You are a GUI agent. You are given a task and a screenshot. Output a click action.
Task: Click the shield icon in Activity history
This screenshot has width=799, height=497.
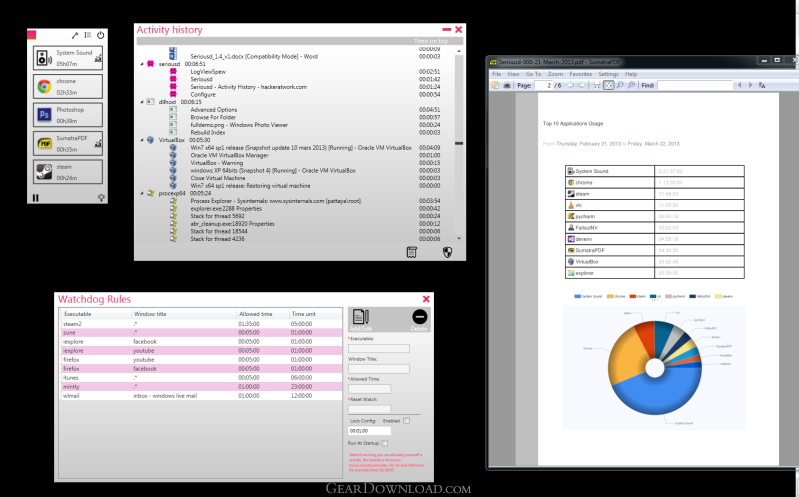click(447, 252)
